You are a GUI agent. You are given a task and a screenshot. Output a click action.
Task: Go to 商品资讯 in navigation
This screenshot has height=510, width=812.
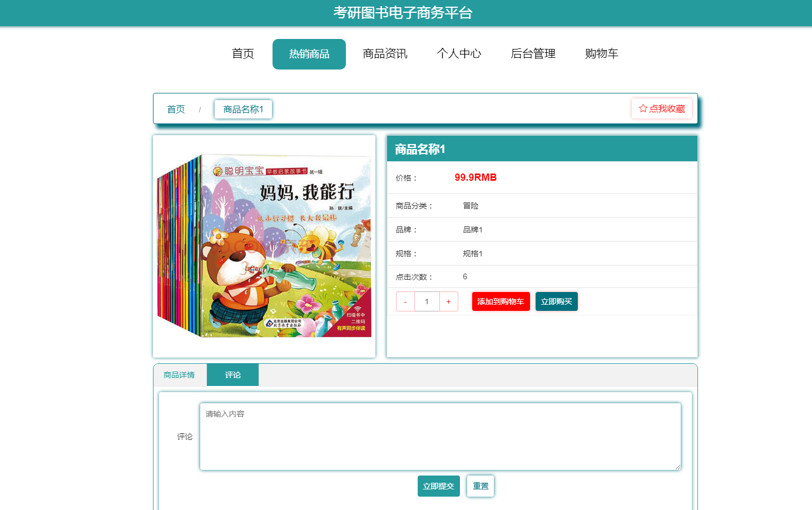385,54
